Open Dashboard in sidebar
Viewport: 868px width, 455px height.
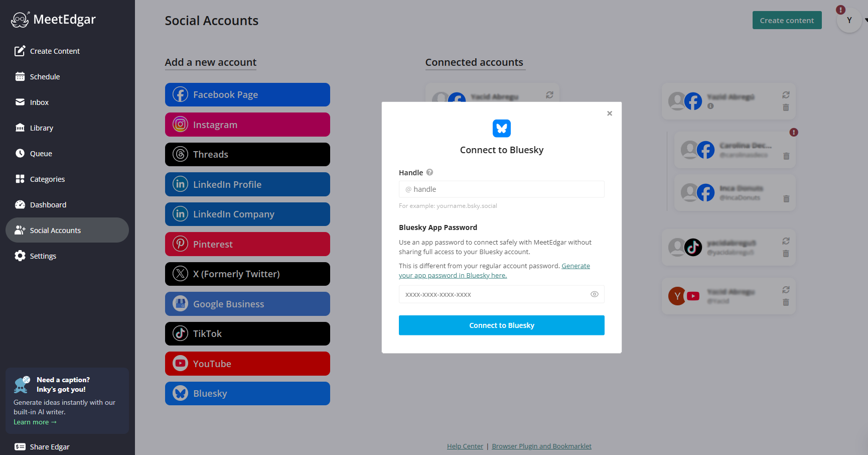click(67, 204)
